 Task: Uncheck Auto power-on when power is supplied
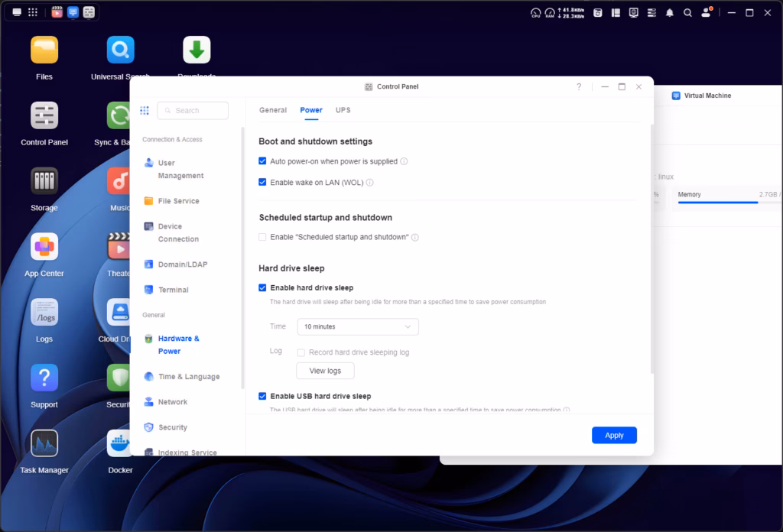262,161
